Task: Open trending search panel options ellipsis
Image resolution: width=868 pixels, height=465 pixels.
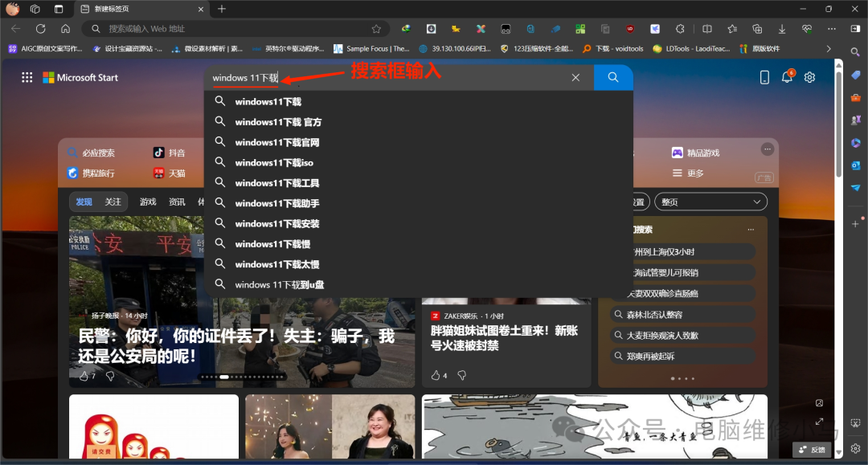Action: click(x=751, y=230)
